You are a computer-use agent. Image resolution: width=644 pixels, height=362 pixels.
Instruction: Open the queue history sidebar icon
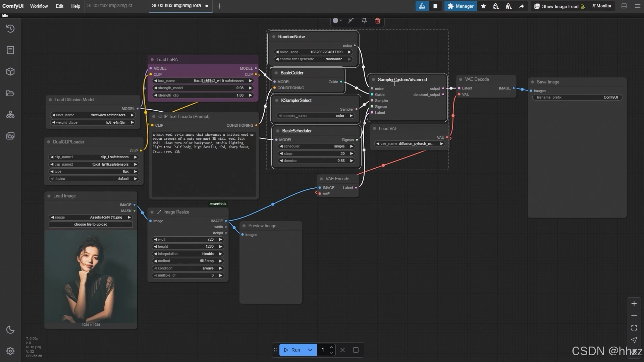(x=10, y=29)
